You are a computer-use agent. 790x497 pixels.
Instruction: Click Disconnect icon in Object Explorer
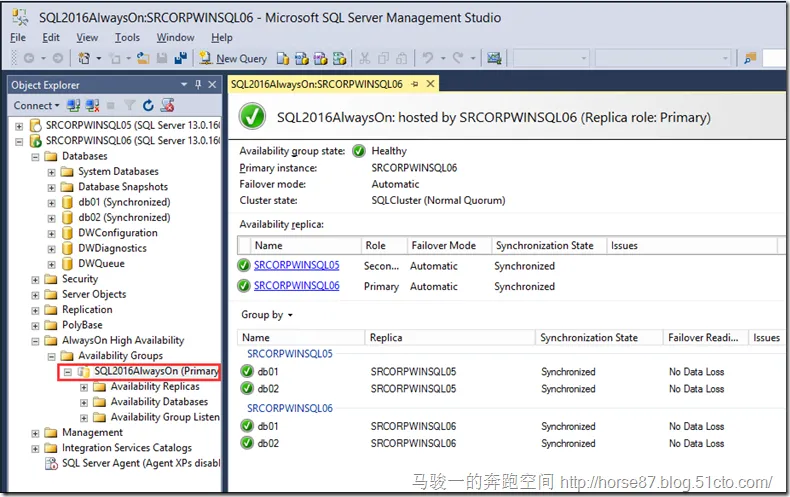pos(92,105)
